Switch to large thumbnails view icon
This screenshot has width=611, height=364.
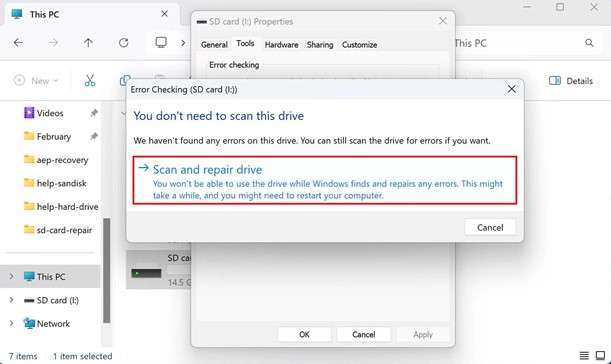click(x=600, y=355)
